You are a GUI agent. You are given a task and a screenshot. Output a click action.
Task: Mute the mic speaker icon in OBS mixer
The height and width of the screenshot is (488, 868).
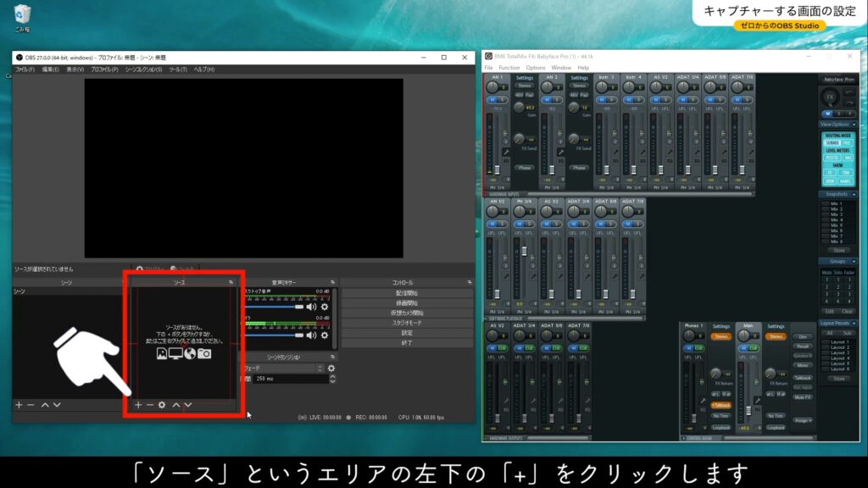[x=312, y=335]
